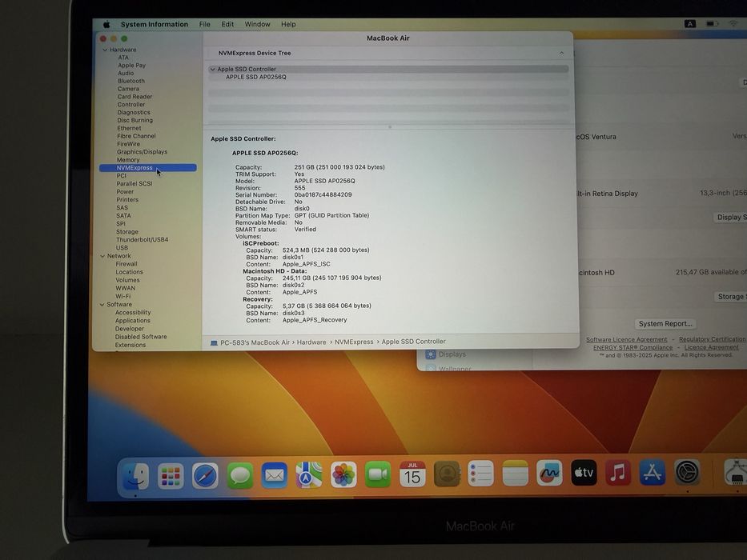Click NVMExpress in the path bar
Image resolution: width=747 pixels, height=560 pixels.
pyautogui.click(x=354, y=342)
